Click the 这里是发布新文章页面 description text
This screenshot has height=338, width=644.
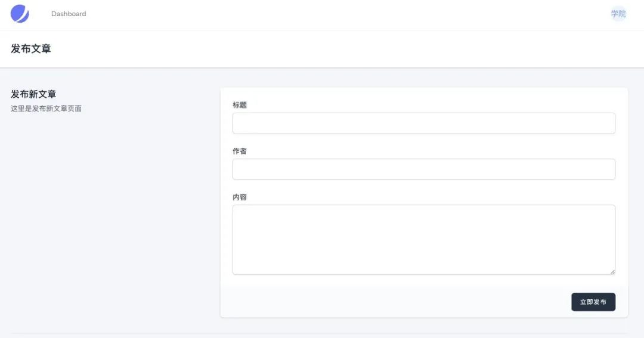[x=46, y=108]
